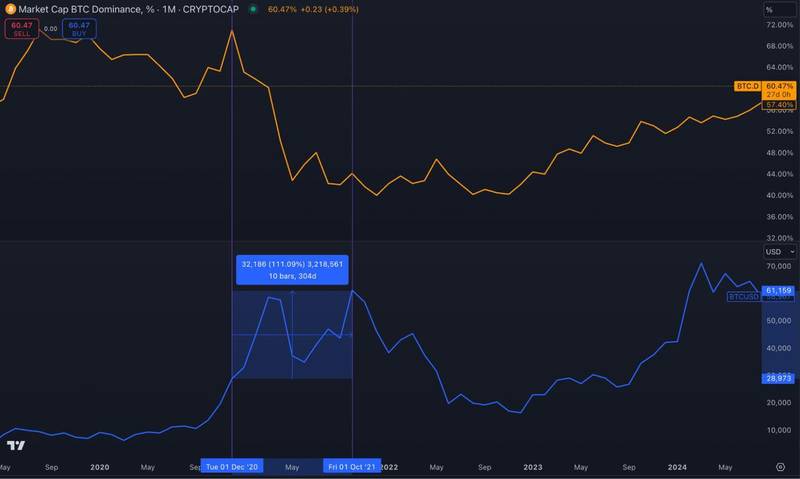Image resolution: width=800 pixels, height=479 pixels.
Task: Click the Fri 01 Oct '21 date marker
Action: coord(352,467)
